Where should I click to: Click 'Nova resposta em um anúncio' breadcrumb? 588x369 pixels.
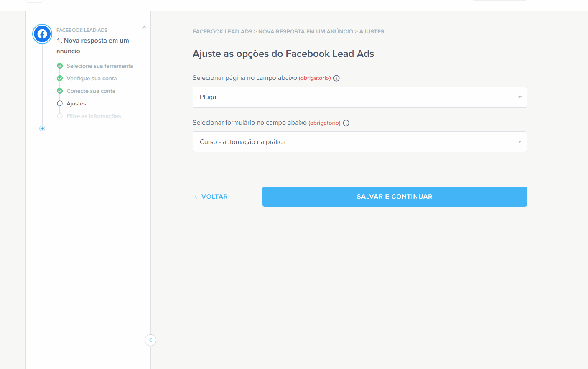tap(305, 31)
